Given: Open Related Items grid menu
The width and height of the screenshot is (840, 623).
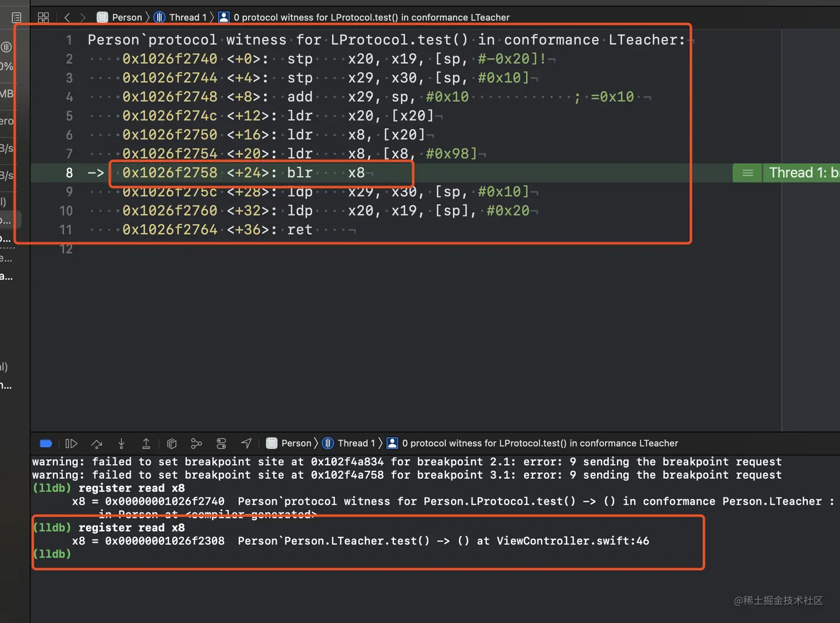Looking at the screenshot, I should (43, 17).
